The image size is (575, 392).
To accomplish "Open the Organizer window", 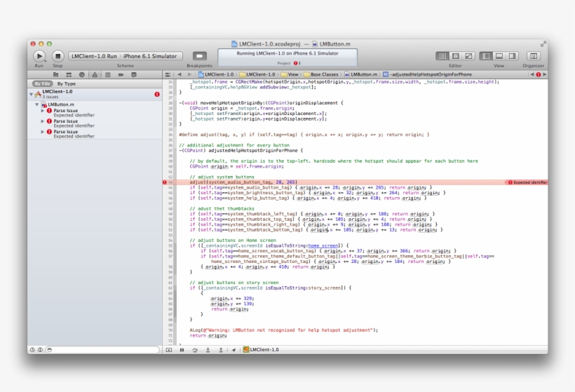I will (534, 56).
